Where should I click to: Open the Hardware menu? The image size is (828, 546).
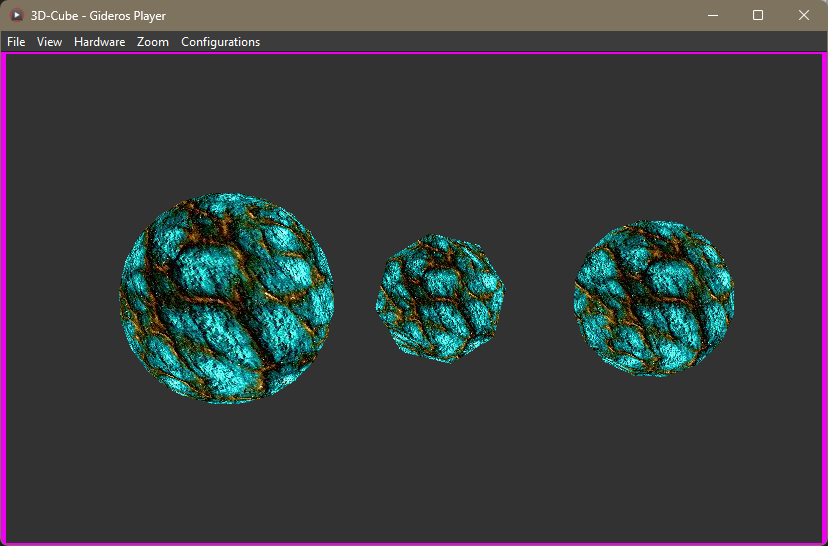coord(99,42)
